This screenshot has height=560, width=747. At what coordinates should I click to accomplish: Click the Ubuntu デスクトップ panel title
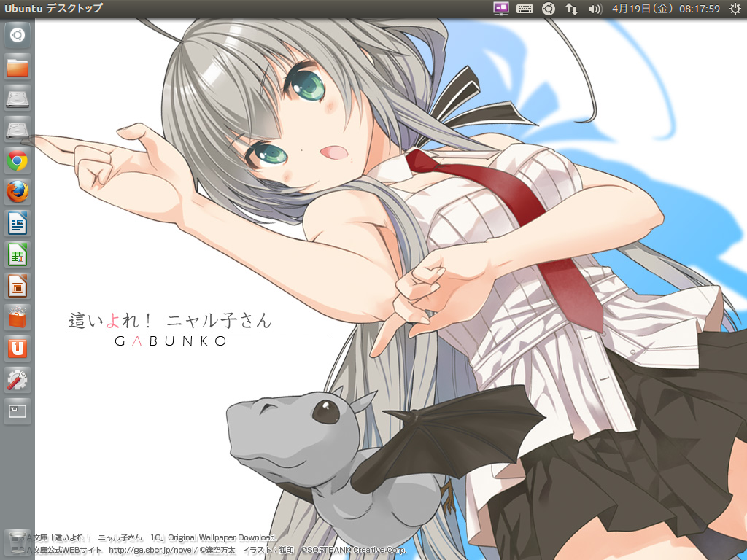coord(53,8)
